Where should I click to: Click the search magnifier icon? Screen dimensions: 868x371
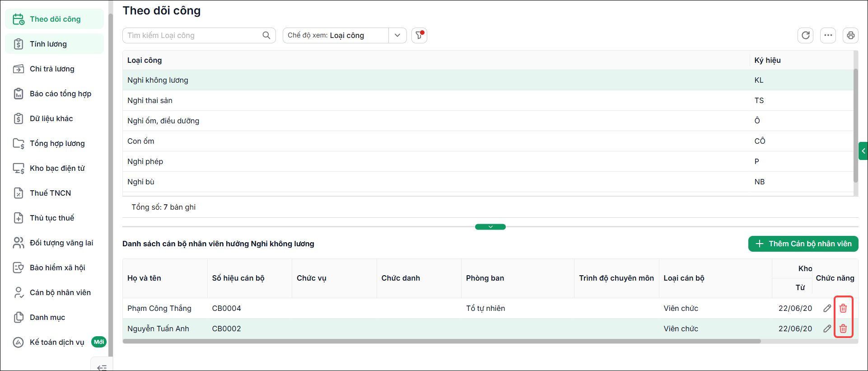[x=266, y=35]
